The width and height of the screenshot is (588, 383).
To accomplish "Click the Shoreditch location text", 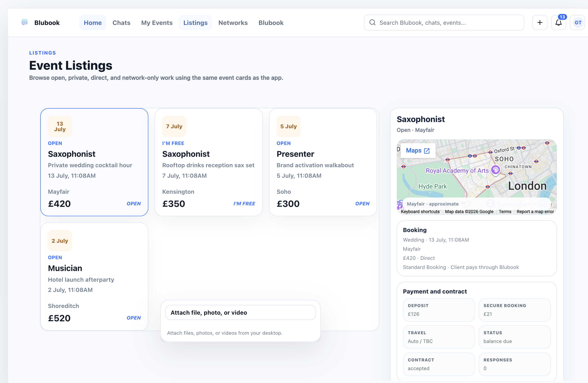I will click(63, 306).
